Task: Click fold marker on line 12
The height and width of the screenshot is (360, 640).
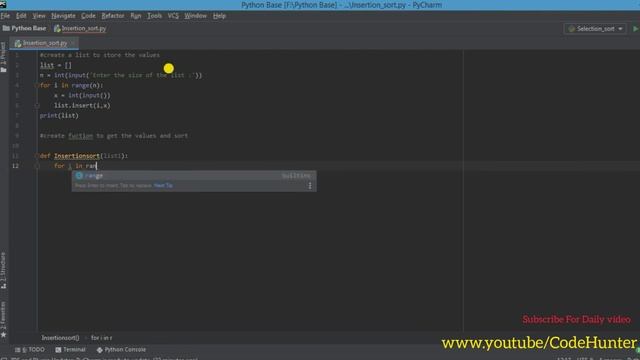Action: [37, 166]
